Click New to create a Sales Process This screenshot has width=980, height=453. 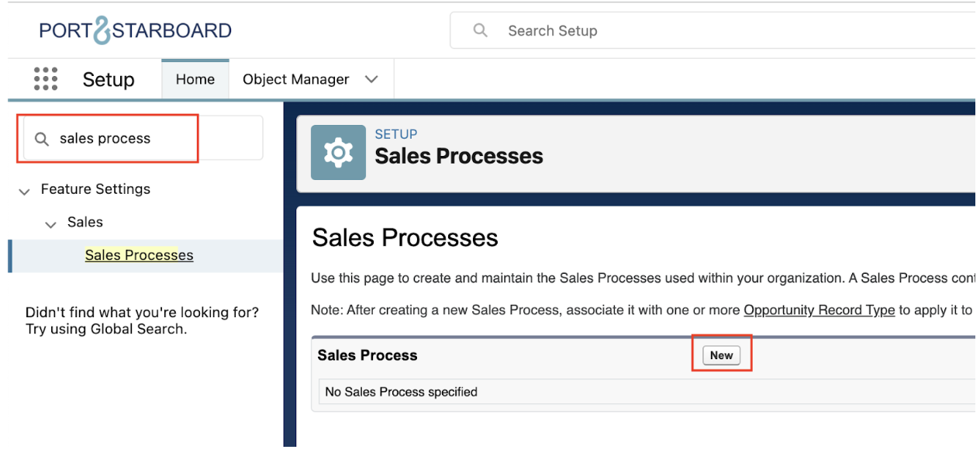click(721, 355)
